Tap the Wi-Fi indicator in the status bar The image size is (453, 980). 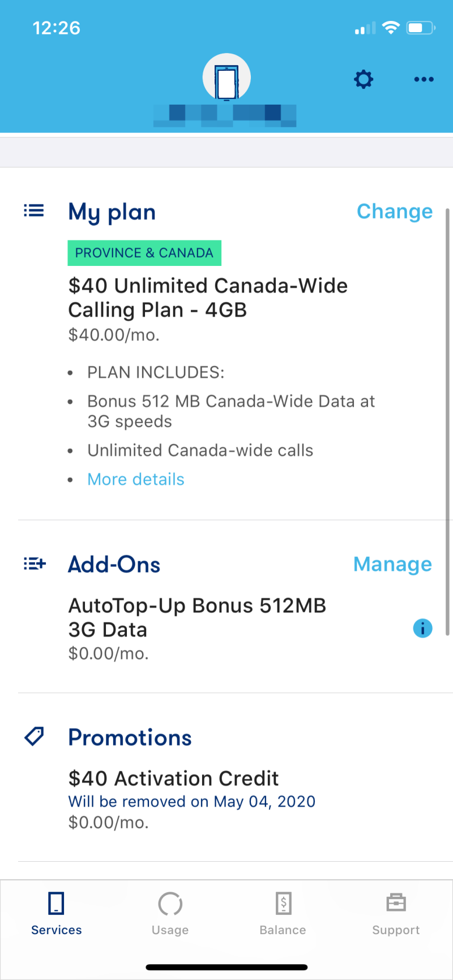[x=391, y=27]
